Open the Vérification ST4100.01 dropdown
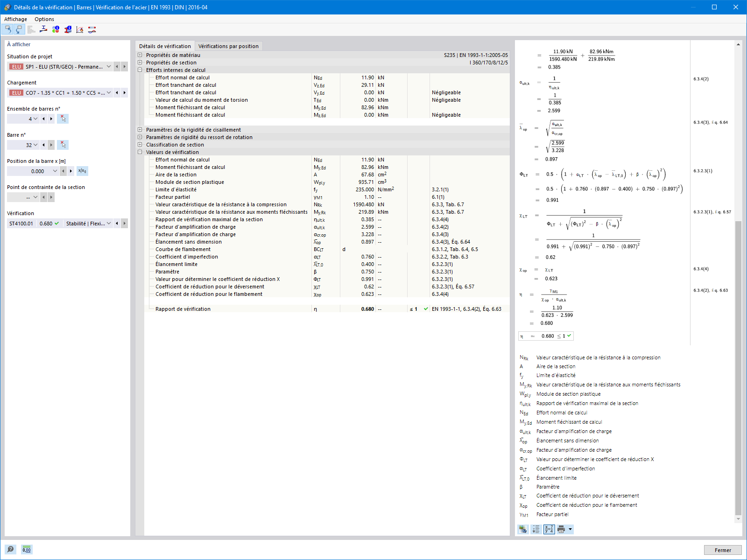The image size is (747, 560). click(x=109, y=224)
